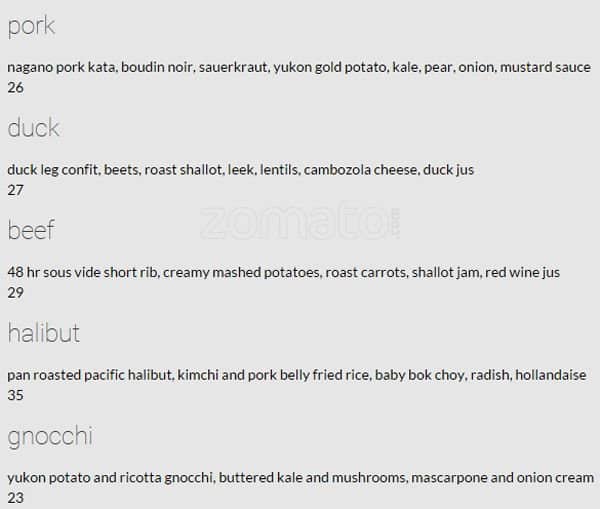Viewport: 600px width, 509px height.
Task: Click "red wine jus" in beef description
Action: coord(523,272)
